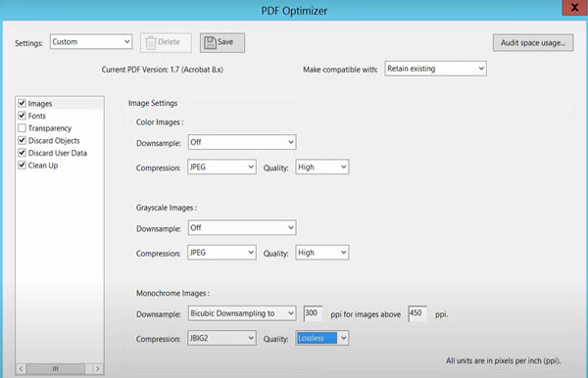Uncheck the Images checkbox
588x378 pixels.
pyautogui.click(x=23, y=103)
